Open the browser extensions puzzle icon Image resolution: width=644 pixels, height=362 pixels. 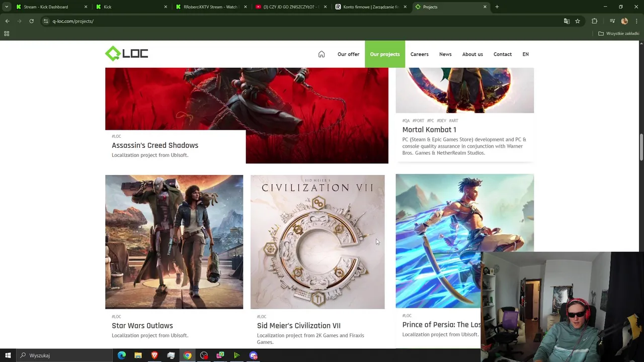595,21
